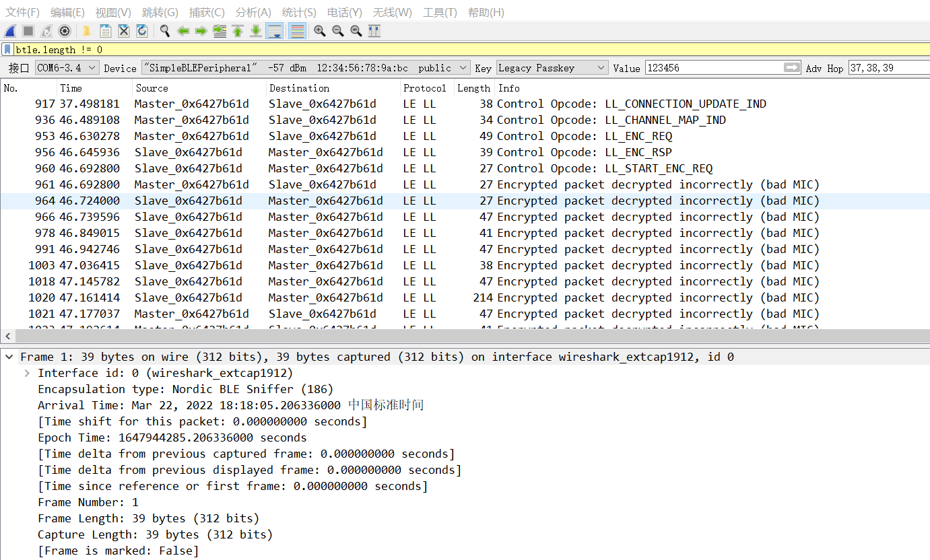Toggle packet list colorization

tap(297, 31)
